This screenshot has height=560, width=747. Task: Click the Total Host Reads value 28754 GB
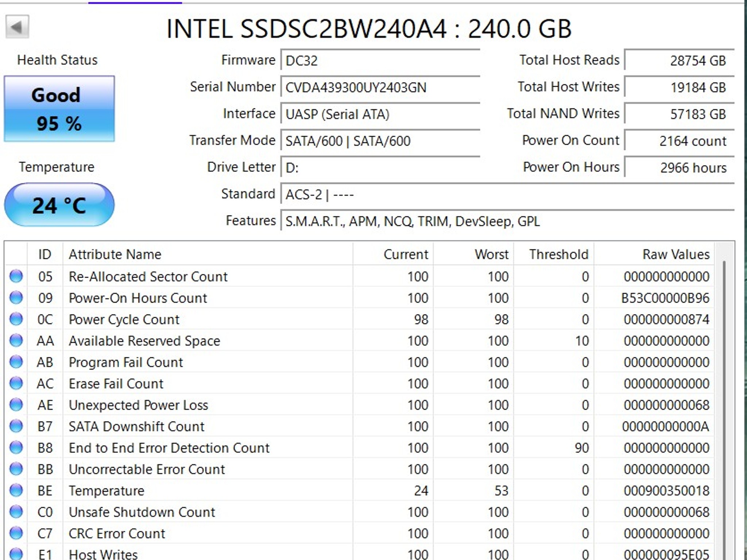(679, 60)
